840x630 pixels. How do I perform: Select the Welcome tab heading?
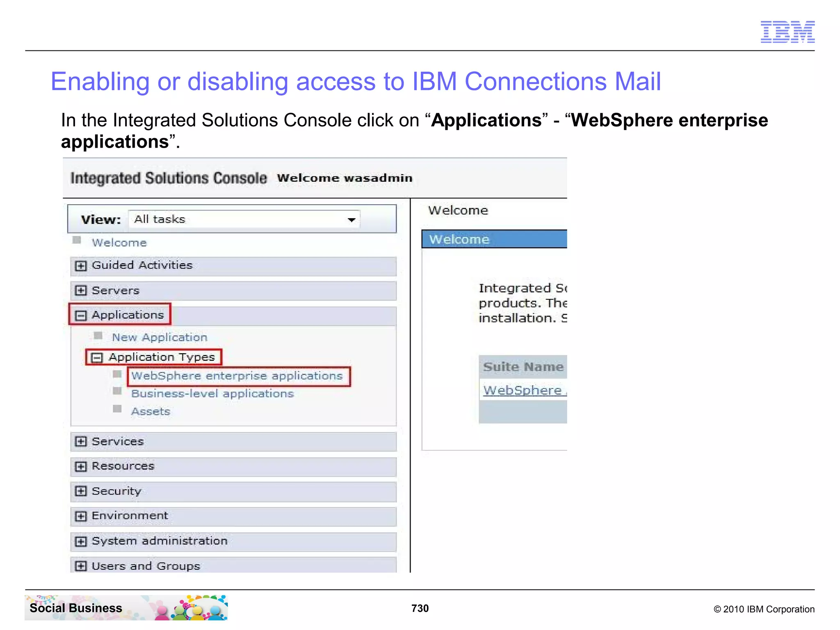(x=458, y=210)
